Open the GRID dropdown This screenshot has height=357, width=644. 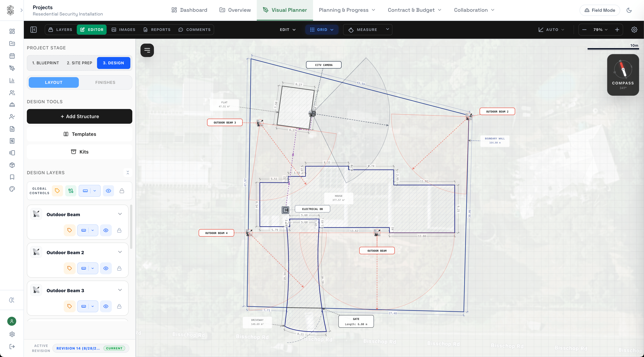(322, 29)
